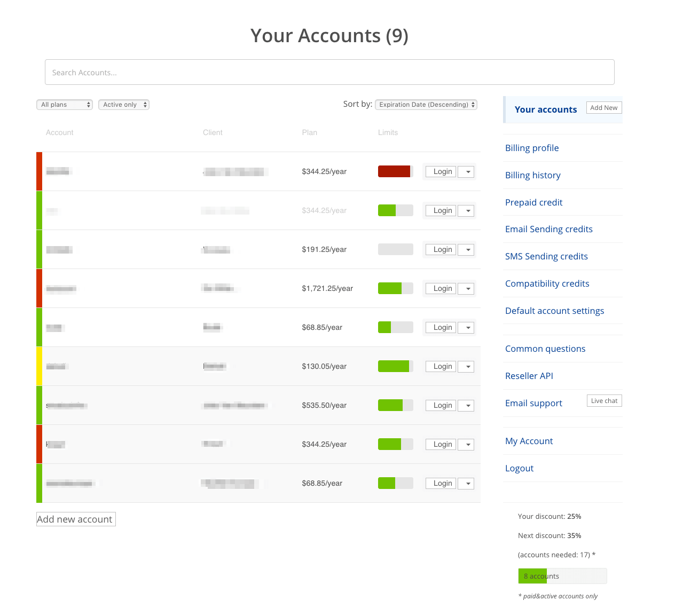Log out via the Logout link
This screenshot has height=616, width=683.
[x=519, y=469]
